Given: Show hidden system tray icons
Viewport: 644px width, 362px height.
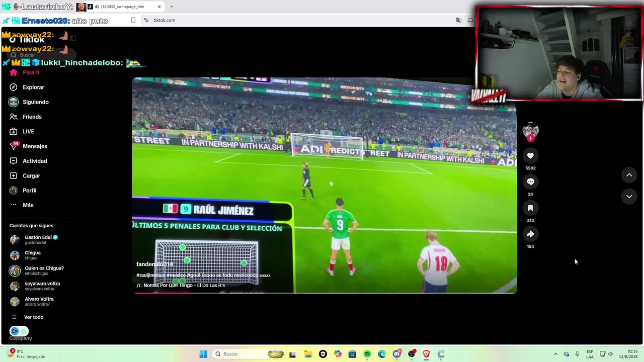Looking at the screenshot, I should pyautogui.click(x=555, y=354).
